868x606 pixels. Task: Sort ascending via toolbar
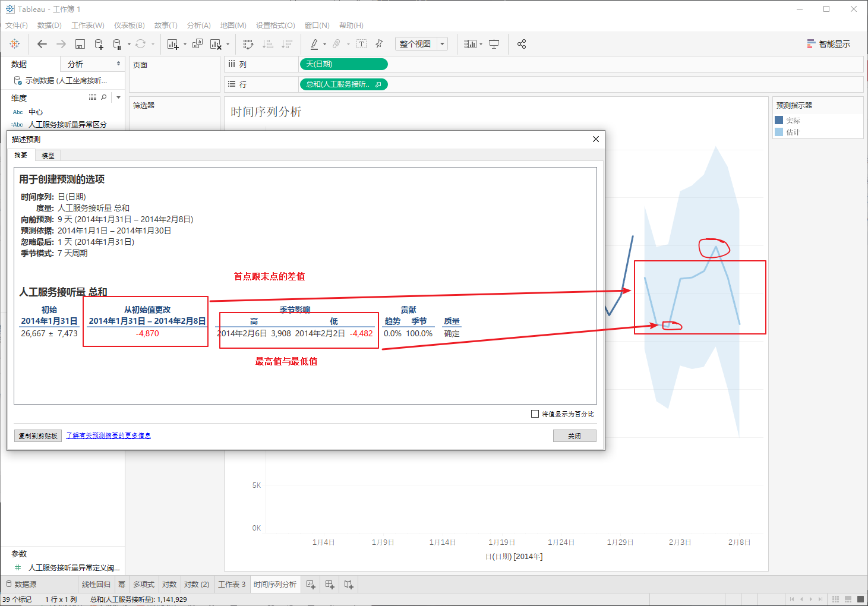click(x=268, y=44)
